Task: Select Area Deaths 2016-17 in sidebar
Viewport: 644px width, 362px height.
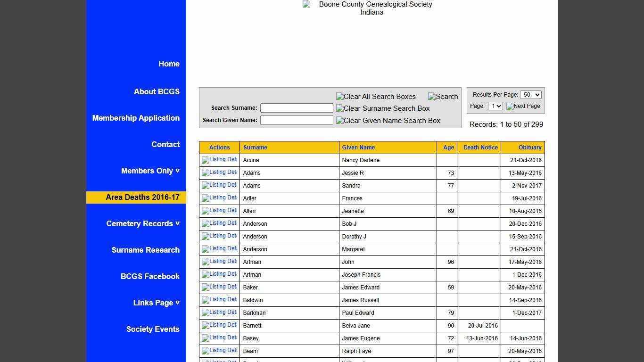Action: pyautogui.click(x=142, y=197)
